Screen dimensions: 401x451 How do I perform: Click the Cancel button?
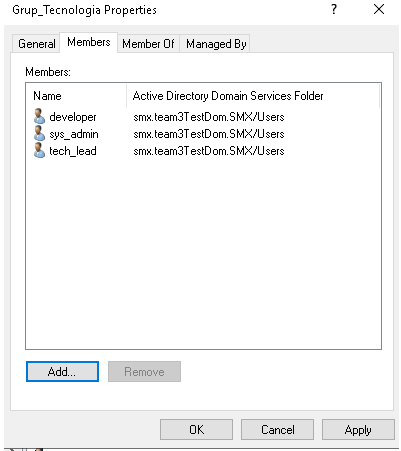[x=277, y=429]
